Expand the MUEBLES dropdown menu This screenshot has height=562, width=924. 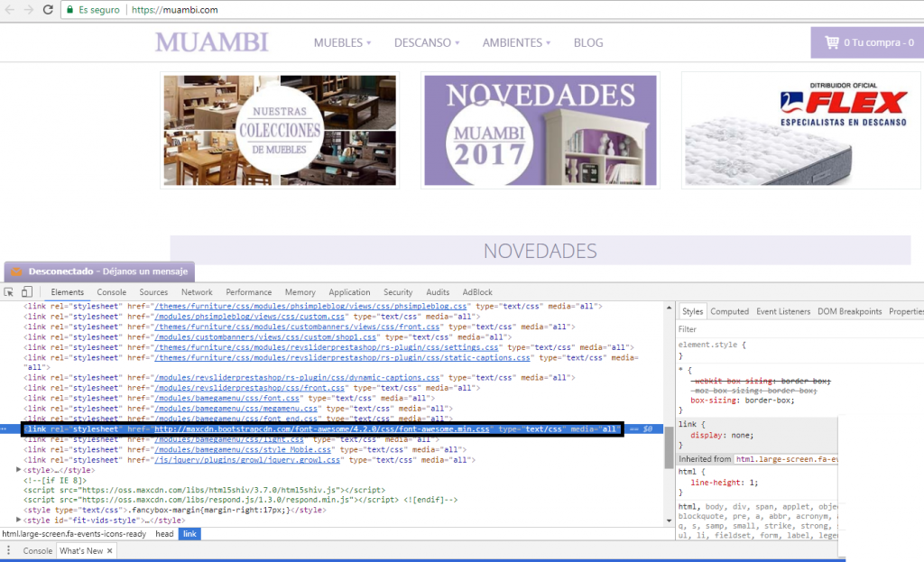342,42
